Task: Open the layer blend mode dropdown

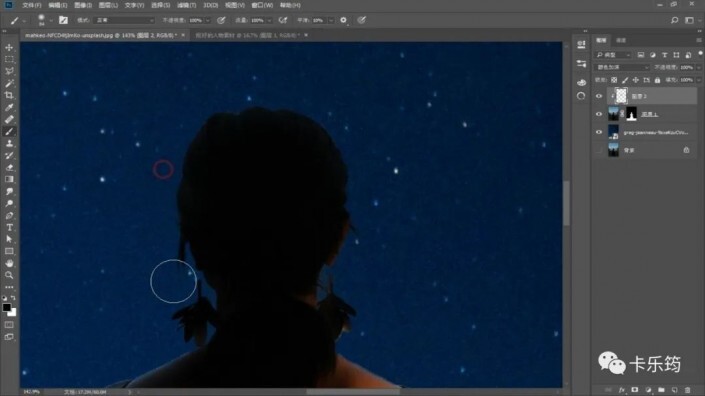Action: click(622, 67)
